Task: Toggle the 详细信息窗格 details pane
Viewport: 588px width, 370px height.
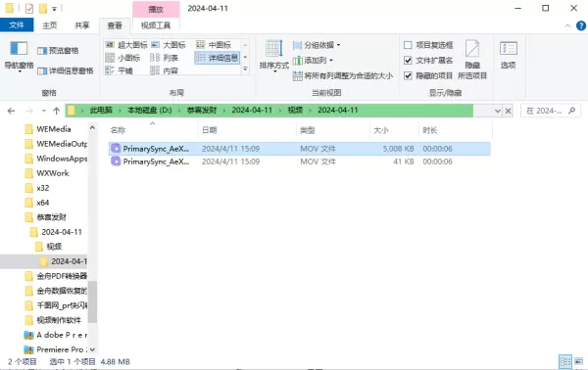Action: [x=66, y=70]
